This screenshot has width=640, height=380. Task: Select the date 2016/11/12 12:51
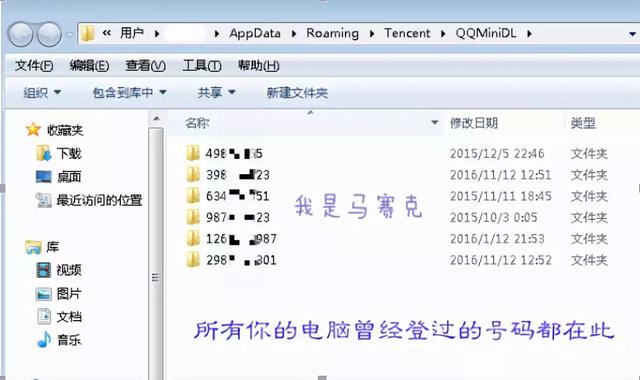(501, 175)
